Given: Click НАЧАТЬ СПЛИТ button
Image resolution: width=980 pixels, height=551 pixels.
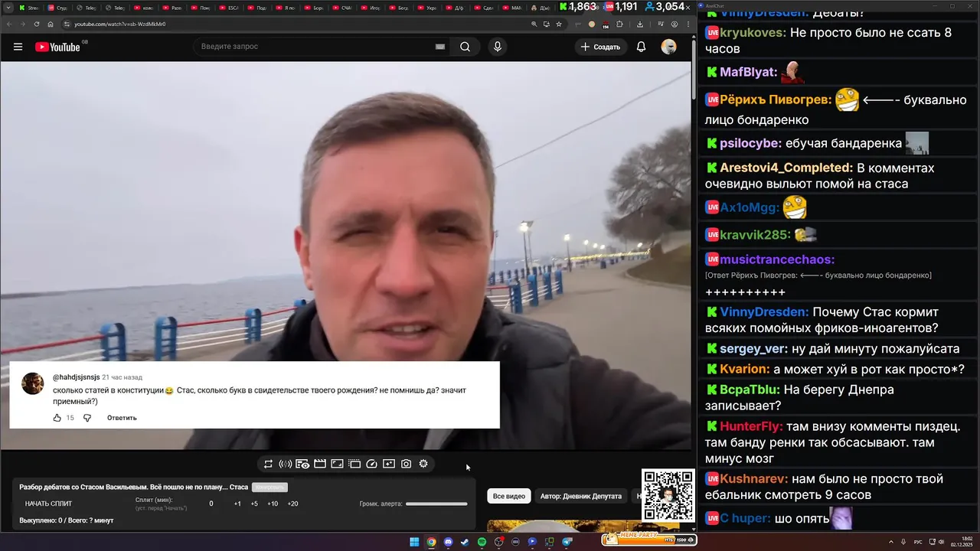Looking at the screenshot, I should 49,504.
